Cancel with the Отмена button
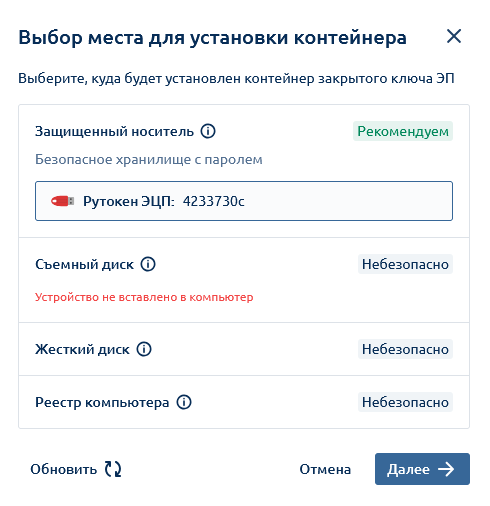The image size is (490, 506). point(325,469)
